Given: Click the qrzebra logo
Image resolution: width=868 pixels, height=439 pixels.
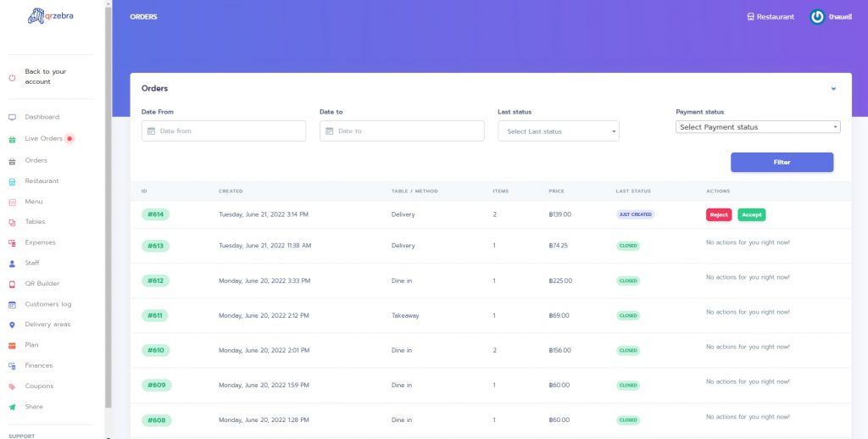Looking at the screenshot, I should point(50,16).
